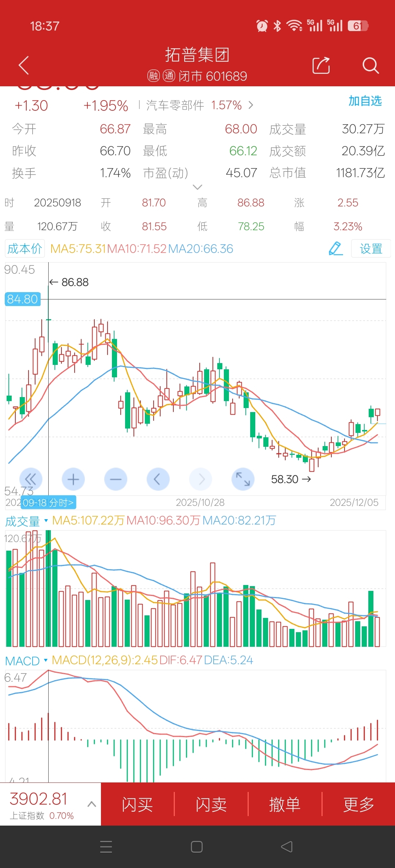Open 09-18 分时 intraday view

tap(48, 503)
